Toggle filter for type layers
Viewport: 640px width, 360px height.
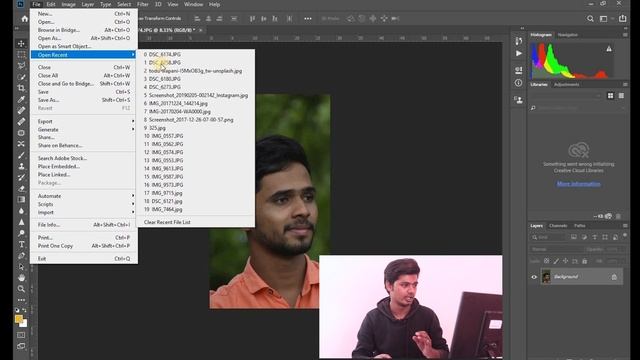pyautogui.click(x=595, y=237)
